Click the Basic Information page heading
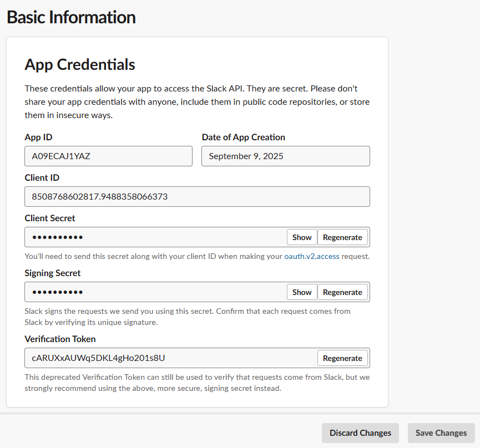This screenshot has height=448, width=480. pyautogui.click(x=71, y=17)
